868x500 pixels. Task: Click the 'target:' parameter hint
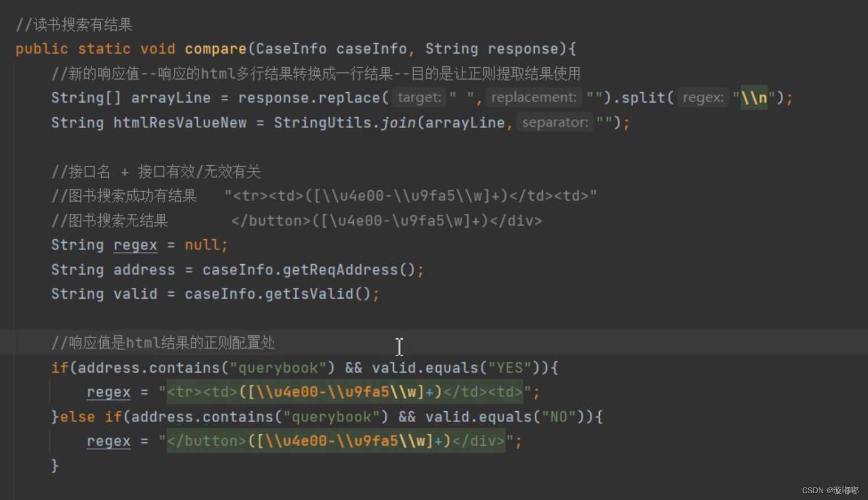(x=419, y=97)
